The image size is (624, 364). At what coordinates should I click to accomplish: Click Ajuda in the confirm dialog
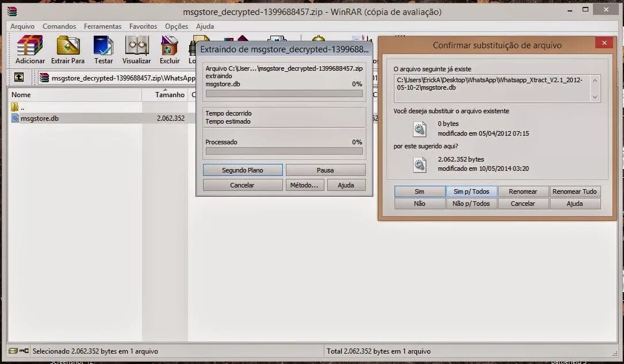pos(575,204)
